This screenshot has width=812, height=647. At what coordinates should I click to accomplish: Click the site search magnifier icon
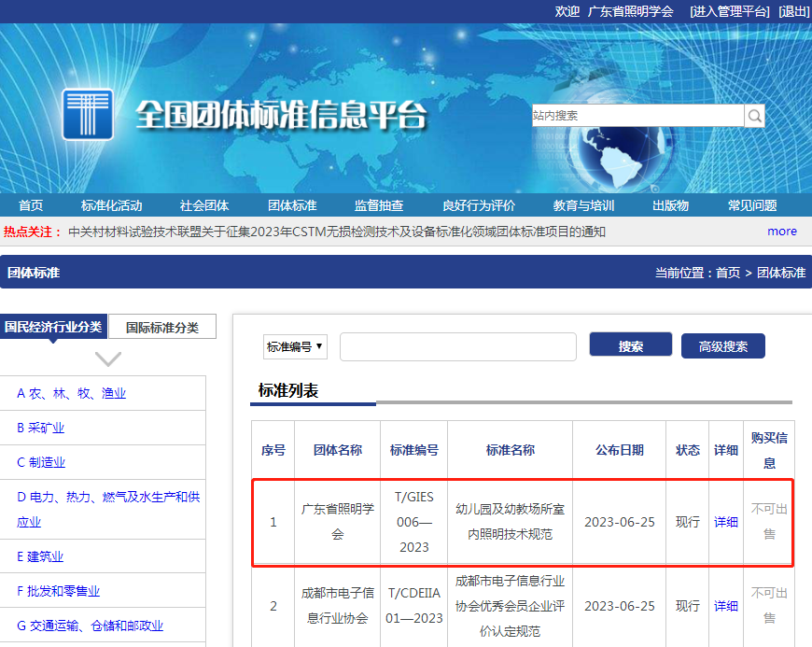pyautogui.click(x=754, y=116)
